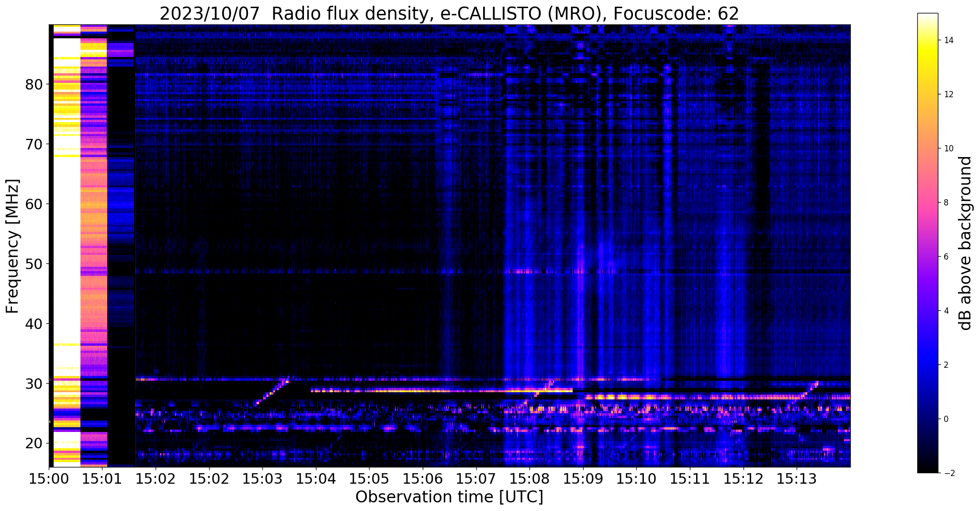Click the 'Frequency [MHz]' y-axis label
This screenshot has height=511, width=980.
[12, 246]
